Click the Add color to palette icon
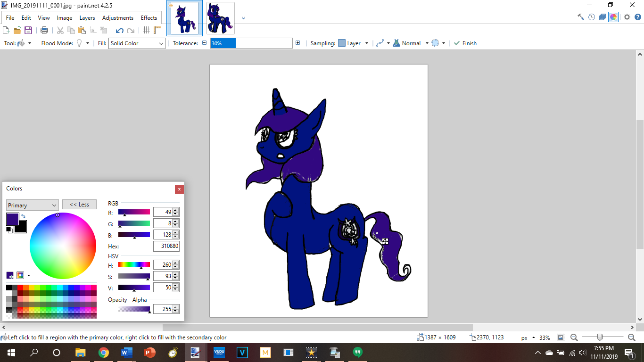This screenshot has height=362, width=644. pos(10,275)
